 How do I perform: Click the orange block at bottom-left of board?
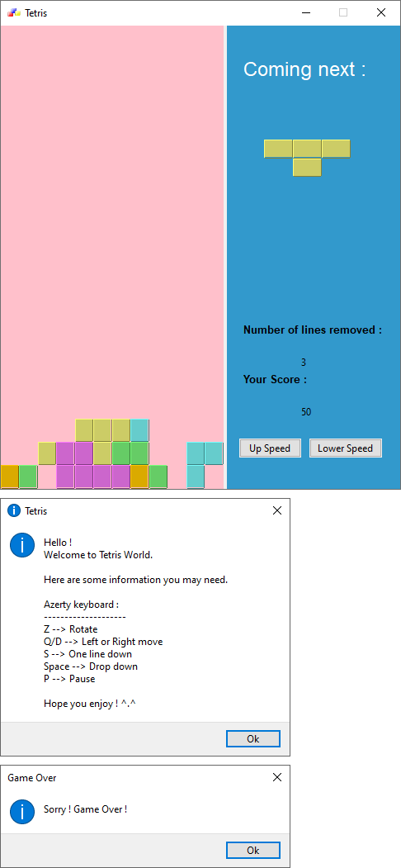(x=10, y=477)
